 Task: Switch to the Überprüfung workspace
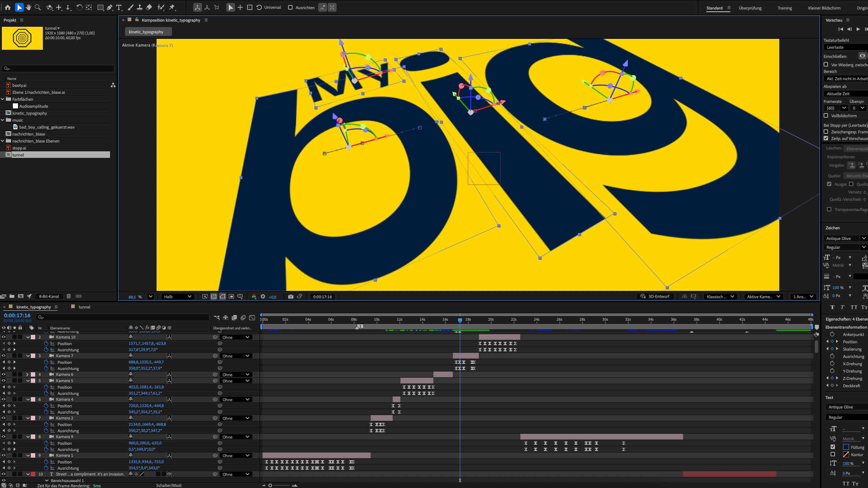pyautogui.click(x=750, y=8)
